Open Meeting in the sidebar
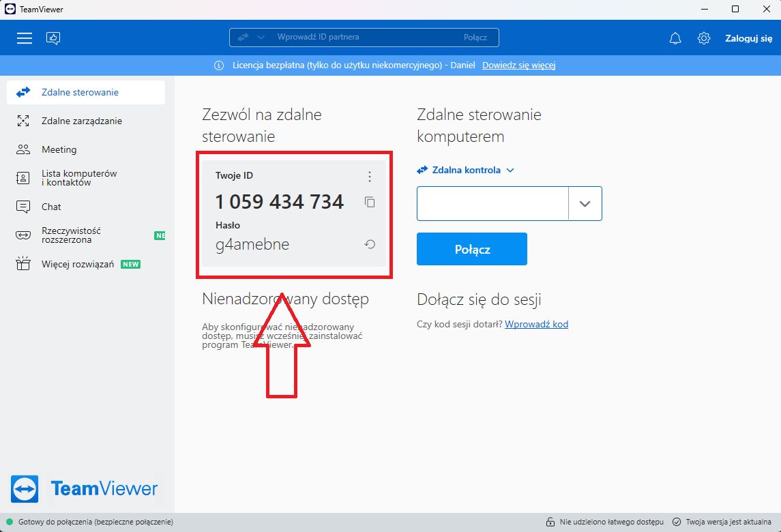 click(x=86, y=149)
